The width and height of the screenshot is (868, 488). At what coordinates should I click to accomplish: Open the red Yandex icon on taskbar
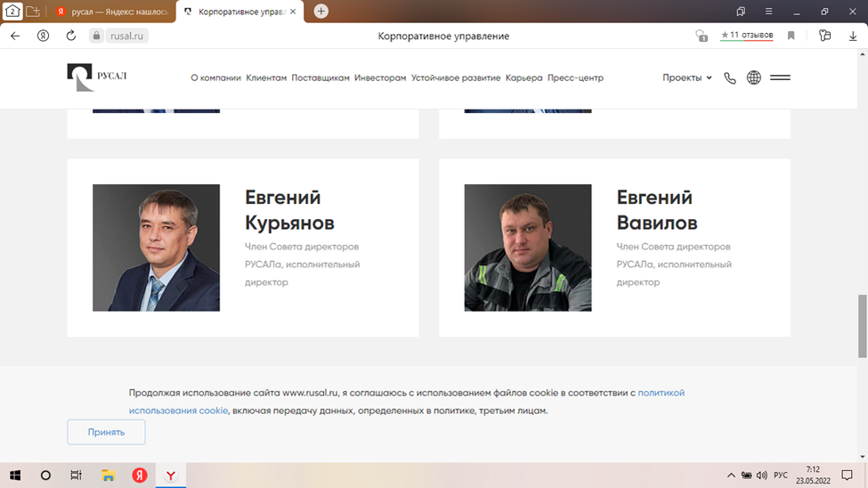pyautogui.click(x=140, y=476)
